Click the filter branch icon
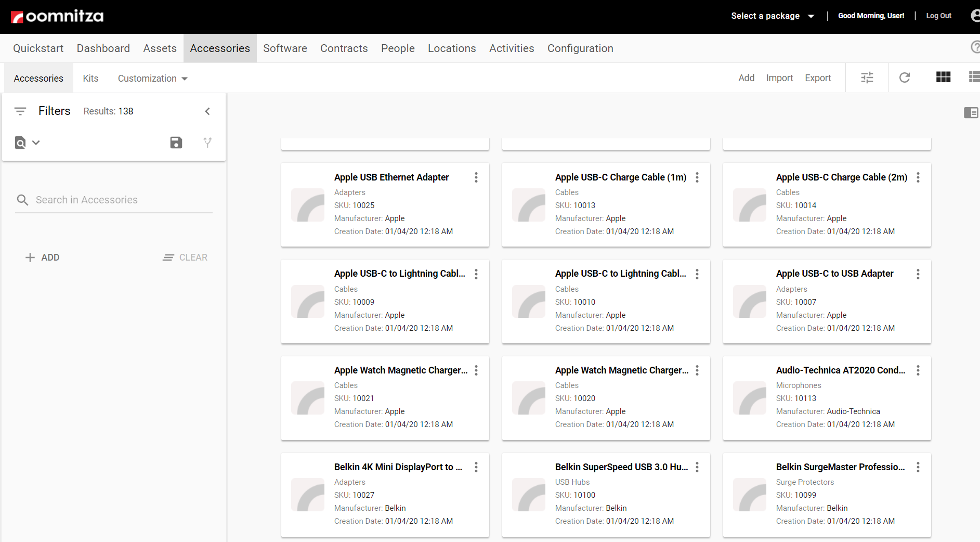This screenshot has height=542, width=980. coord(207,143)
